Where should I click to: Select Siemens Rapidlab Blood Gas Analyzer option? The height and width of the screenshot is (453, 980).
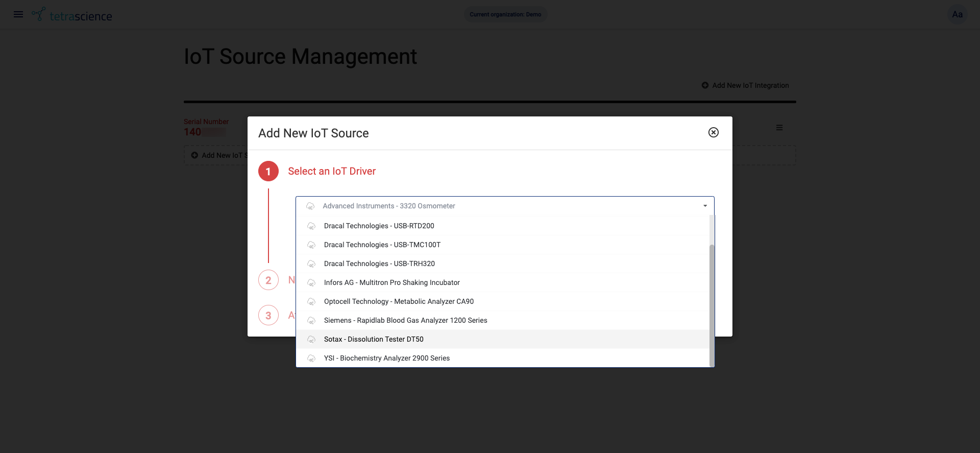503,320
